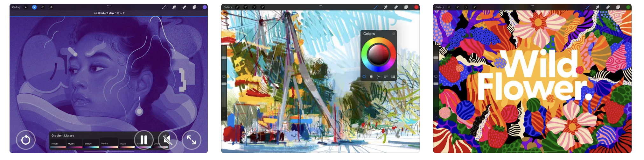Viewport: 644px width, 160px height.
Task: Select Transform arrow in Ferris wheel screenshot
Action: coord(262,7)
